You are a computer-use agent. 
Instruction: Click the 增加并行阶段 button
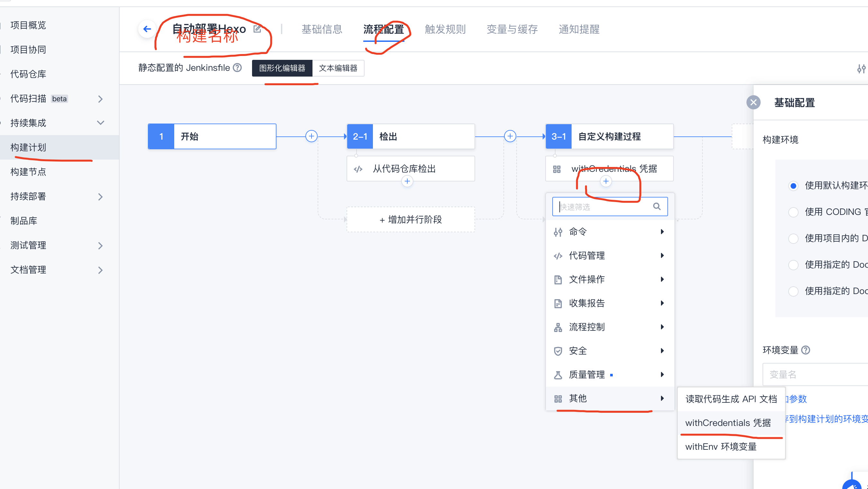[411, 219]
